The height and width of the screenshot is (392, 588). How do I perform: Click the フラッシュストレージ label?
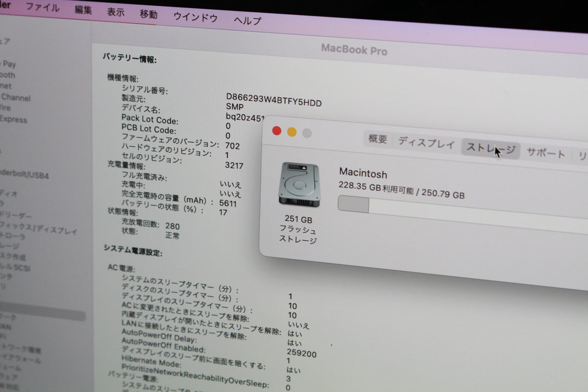(x=298, y=234)
